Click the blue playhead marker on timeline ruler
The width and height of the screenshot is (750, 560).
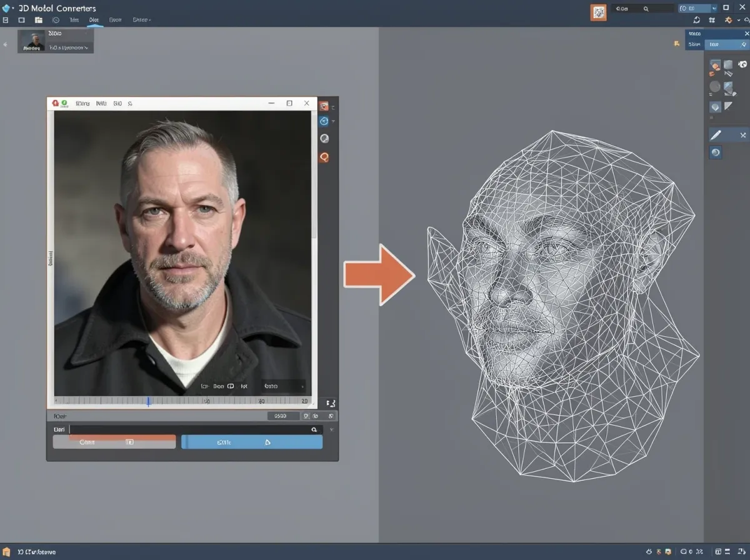click(x=148, y=401)
